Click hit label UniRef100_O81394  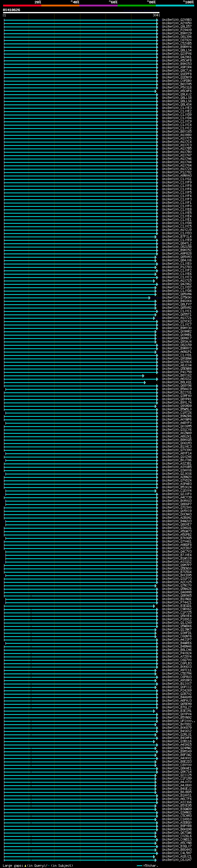tap(177, 37)
